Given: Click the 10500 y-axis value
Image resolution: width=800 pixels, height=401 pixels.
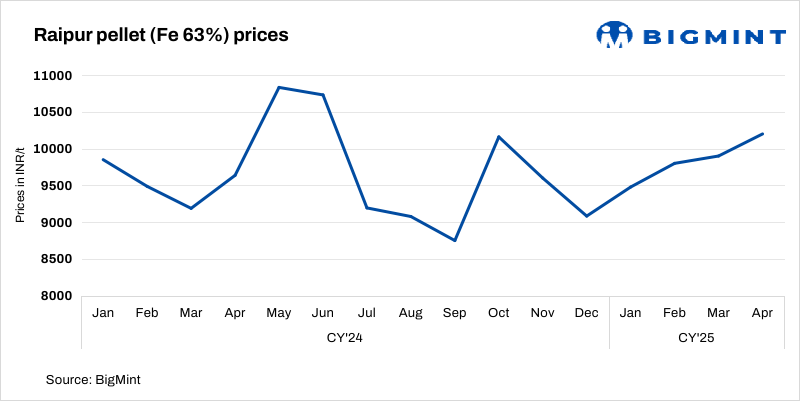Looking at the screenshot, I should [52, 113].
